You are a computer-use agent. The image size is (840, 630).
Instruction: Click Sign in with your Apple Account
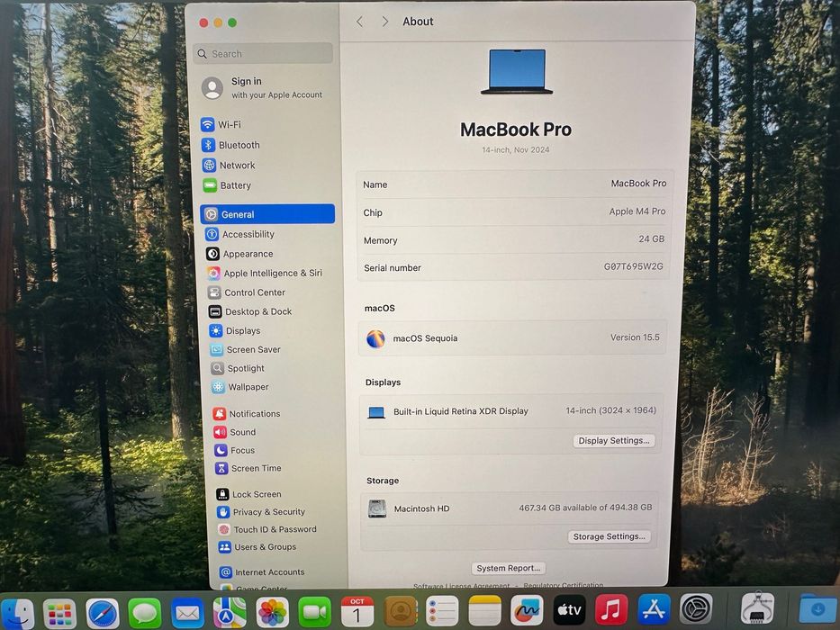coord(263,87)
